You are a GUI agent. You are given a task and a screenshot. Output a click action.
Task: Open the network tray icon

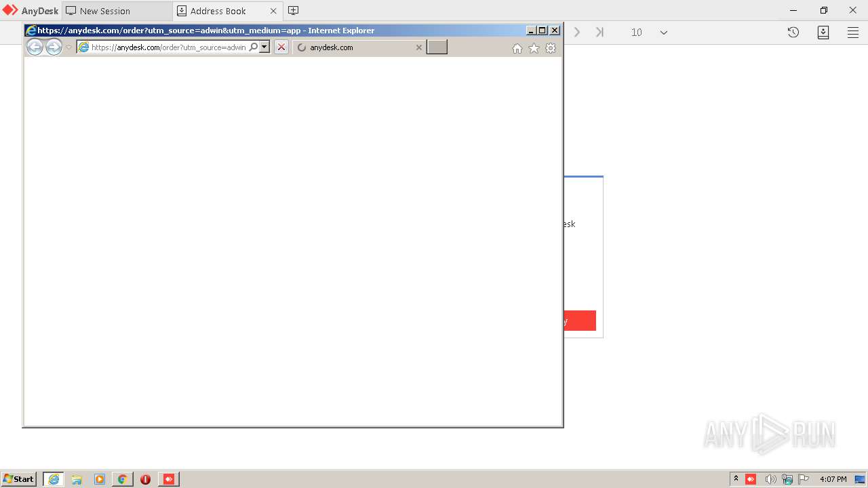787,479
